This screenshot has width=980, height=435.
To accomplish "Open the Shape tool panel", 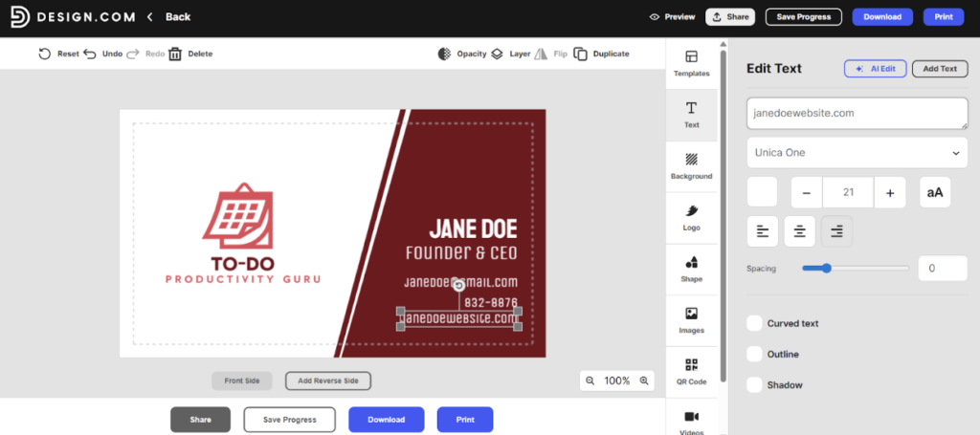I will 691,269.
